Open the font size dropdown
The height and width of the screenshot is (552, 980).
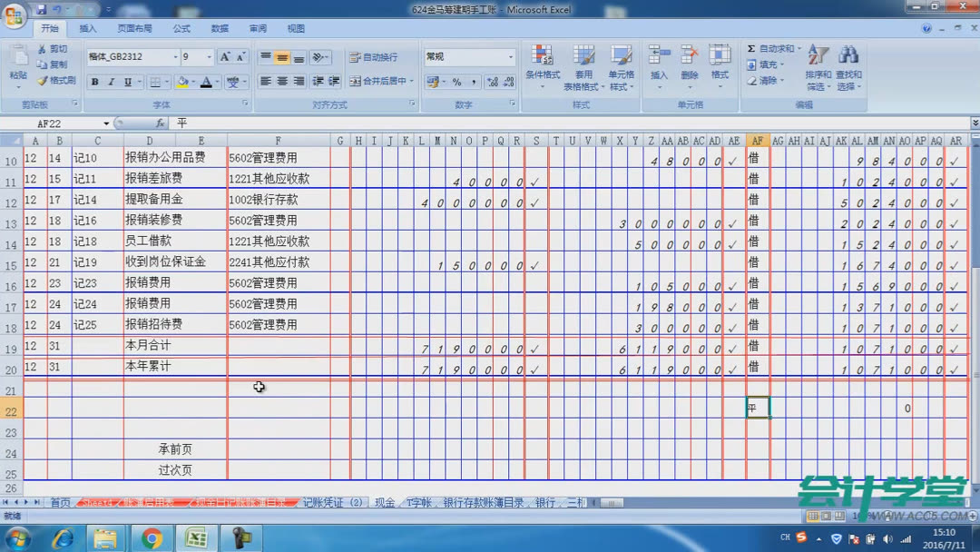(211, 56)
